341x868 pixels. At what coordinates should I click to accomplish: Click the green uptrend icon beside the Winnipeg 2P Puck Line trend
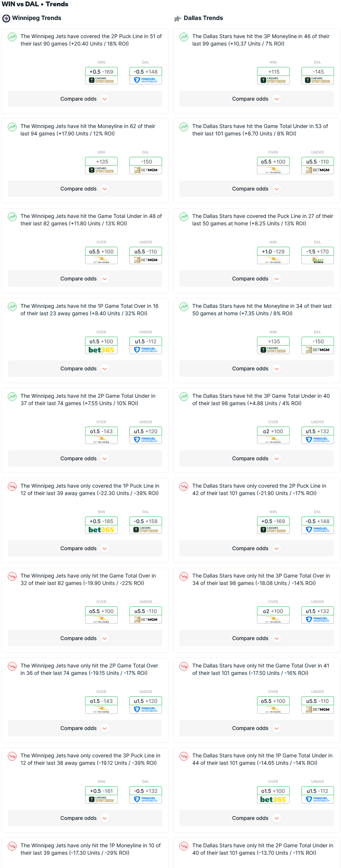[x=12, y=37]
